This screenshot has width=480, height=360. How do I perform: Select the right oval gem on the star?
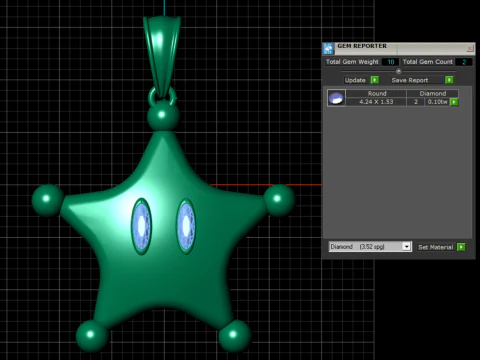pyautogui.click(x=186, y=226)
